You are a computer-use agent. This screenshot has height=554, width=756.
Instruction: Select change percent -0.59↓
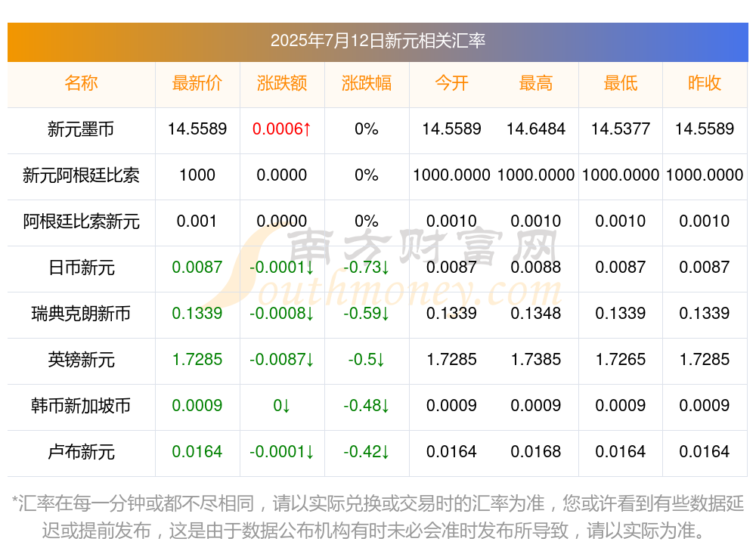point(367,314)
